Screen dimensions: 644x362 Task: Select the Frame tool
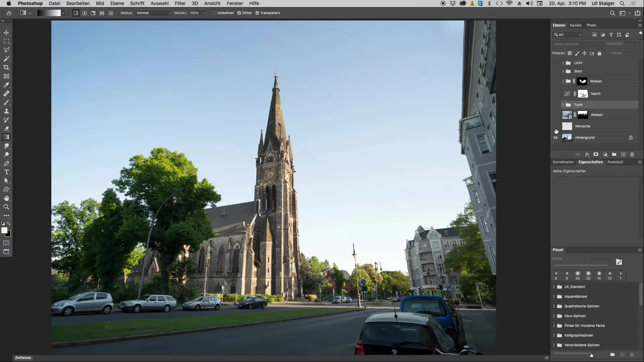tap(6, 76)
